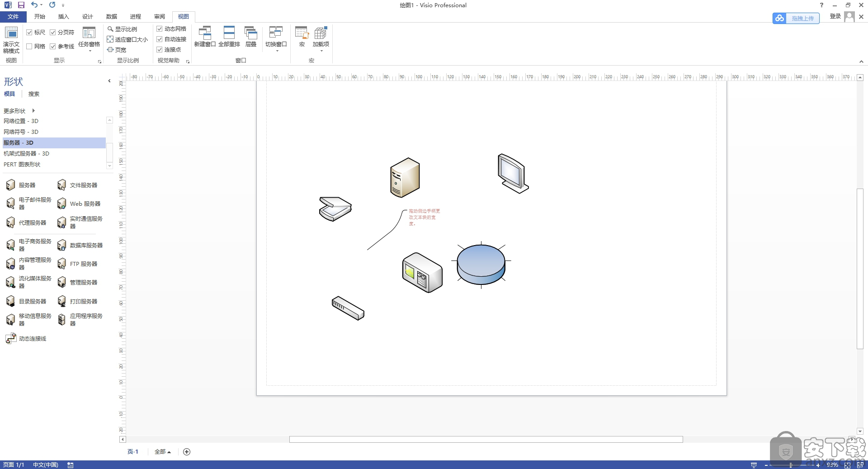The height and width of the screenshot is (469, 868).
Task: Switch to the 开始 ribbon tab
Action: click(x=39, y=16)
